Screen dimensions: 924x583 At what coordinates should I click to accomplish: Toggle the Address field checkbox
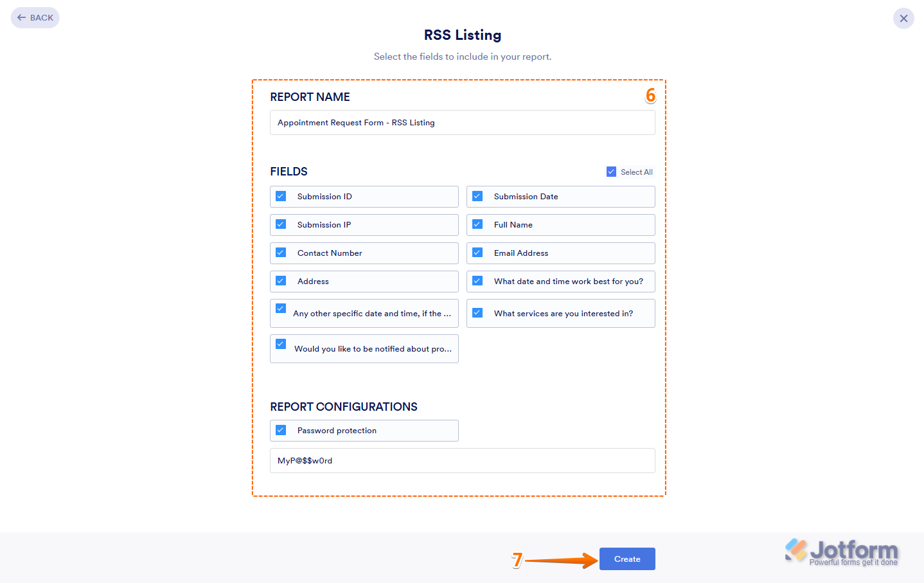(x=281, y=281)
